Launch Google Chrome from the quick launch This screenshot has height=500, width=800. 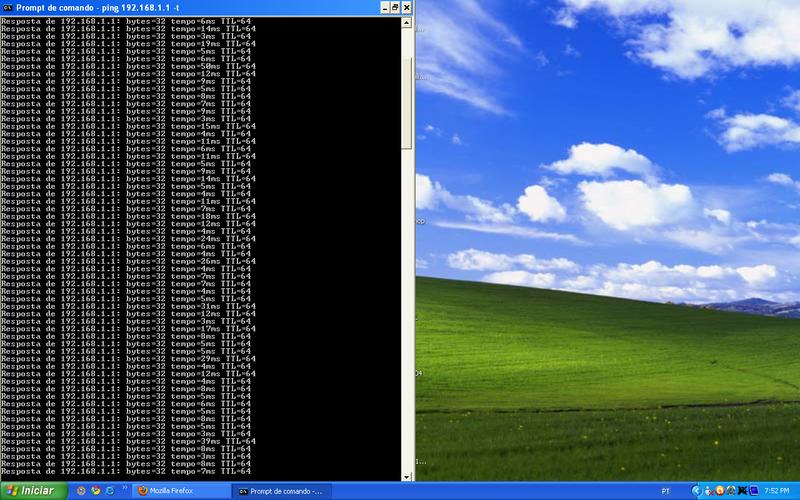pyautogui.click(x=95, y=491)
